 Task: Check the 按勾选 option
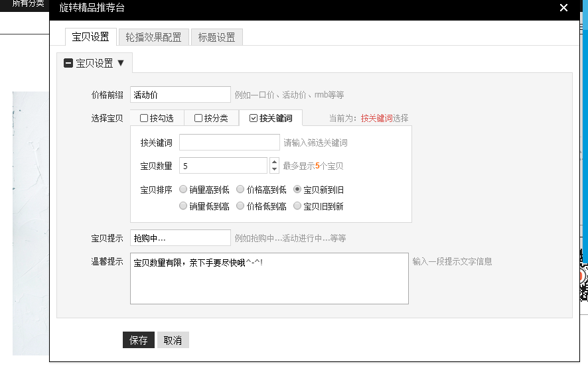pos(144,119)
